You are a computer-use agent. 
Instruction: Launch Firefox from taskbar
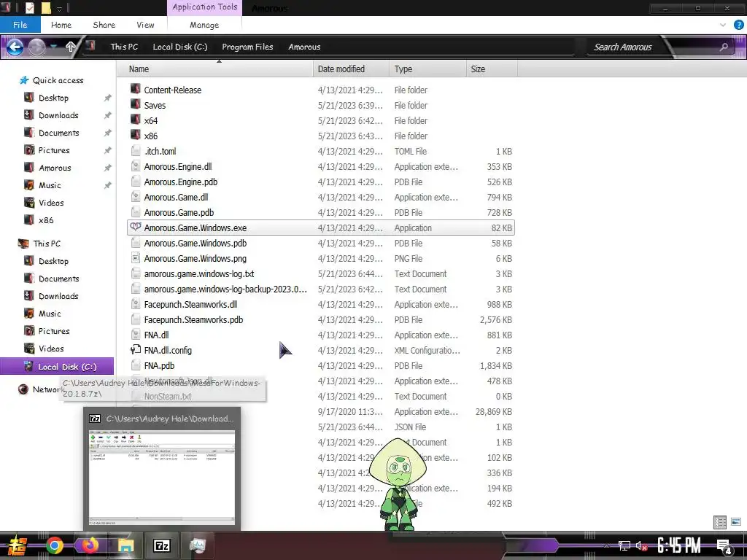[x=90, y=545]
